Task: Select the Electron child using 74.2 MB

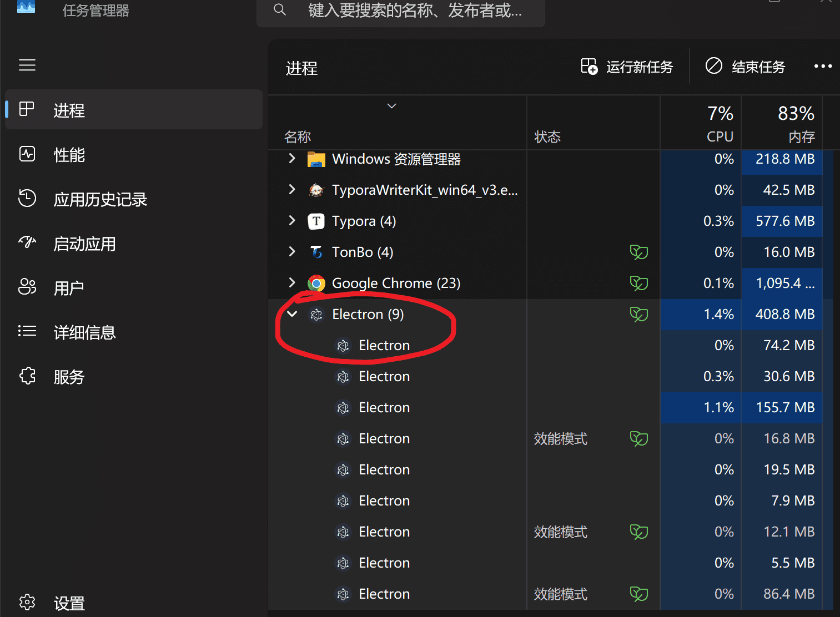Action: point(551,345)
